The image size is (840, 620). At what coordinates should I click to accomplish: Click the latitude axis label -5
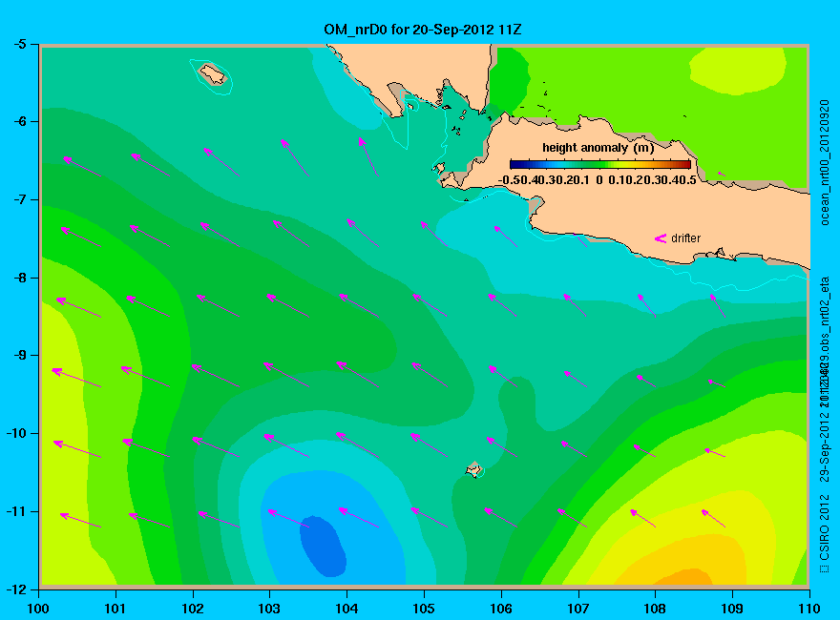click(19, 44)
